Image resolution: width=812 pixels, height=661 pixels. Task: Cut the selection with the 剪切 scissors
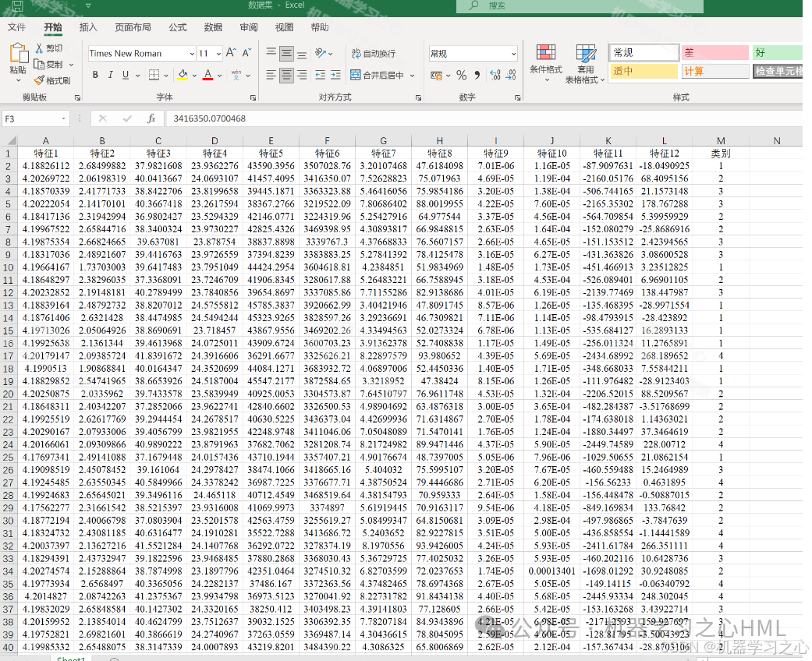click(48, 48)
